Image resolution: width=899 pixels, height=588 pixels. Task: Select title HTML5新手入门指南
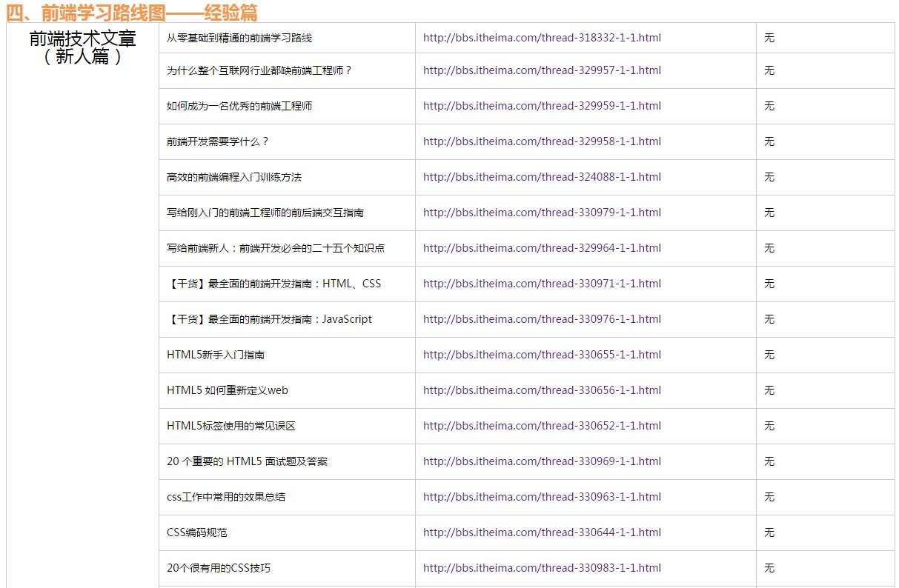click(216, 355)
